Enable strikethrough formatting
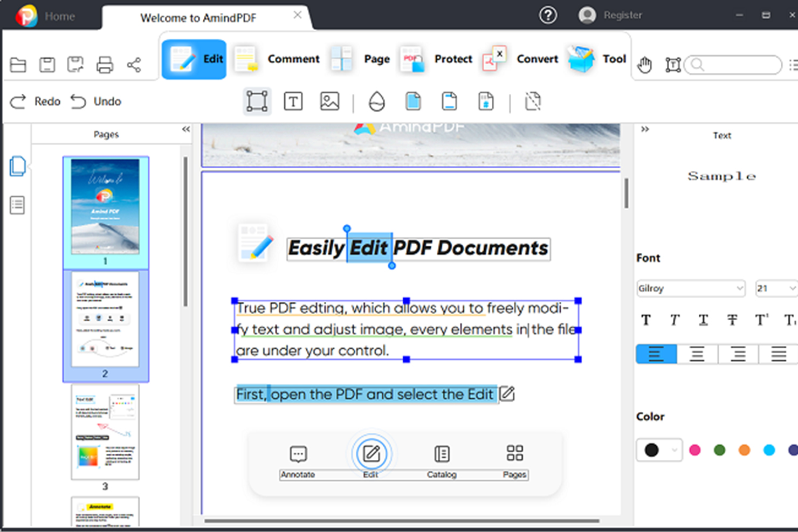Viewport: 798px width, 532px height. [732, 320]
